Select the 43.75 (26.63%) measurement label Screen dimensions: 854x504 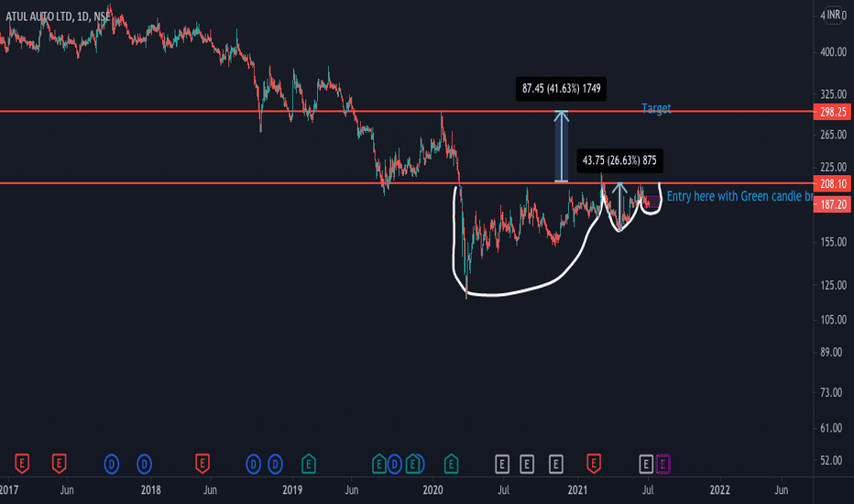click(619, 160)
